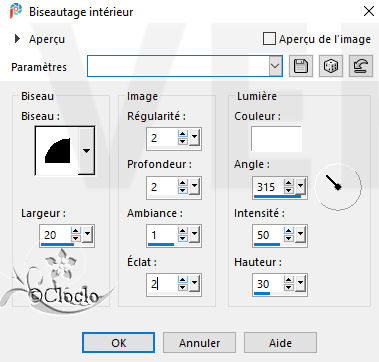Expand the Aperçu preview triangle
The width and height of the screenshot is (379, 362).
(x=17, y=39)
